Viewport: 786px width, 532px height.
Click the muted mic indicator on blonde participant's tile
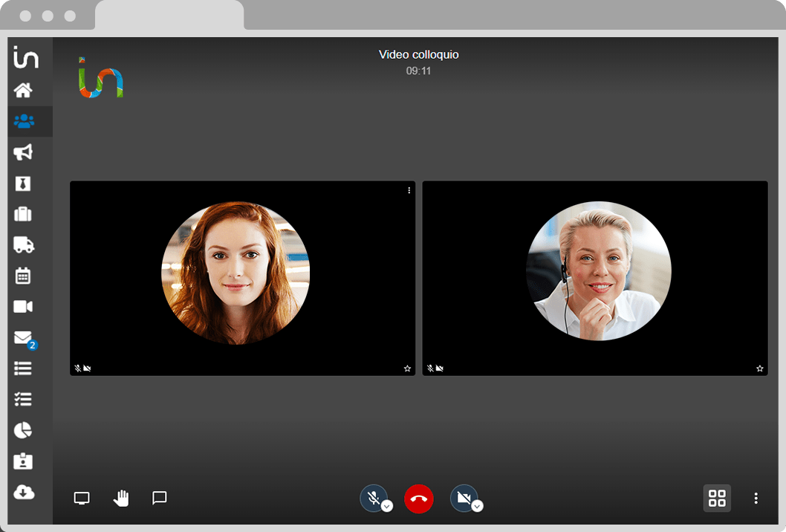[x=431, y=369]
